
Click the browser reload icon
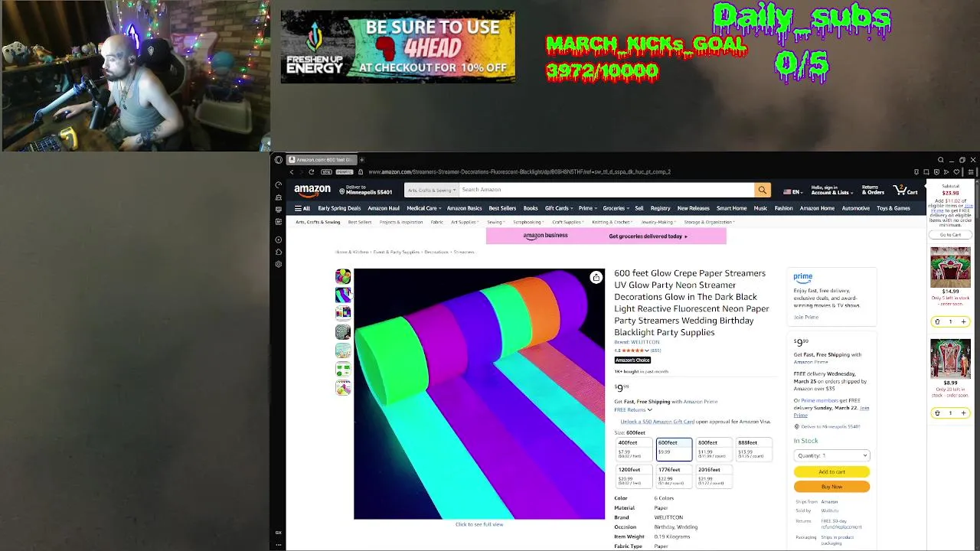(311, 171)
